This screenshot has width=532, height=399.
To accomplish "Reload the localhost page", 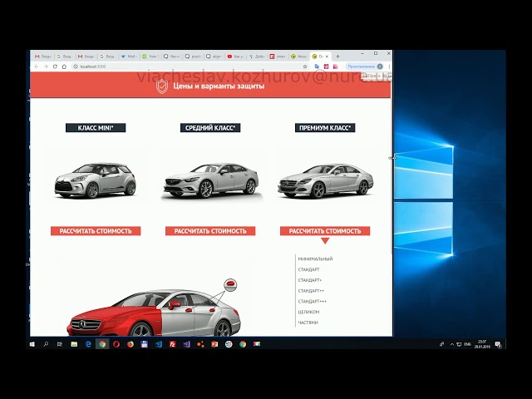I will [55, 66].
